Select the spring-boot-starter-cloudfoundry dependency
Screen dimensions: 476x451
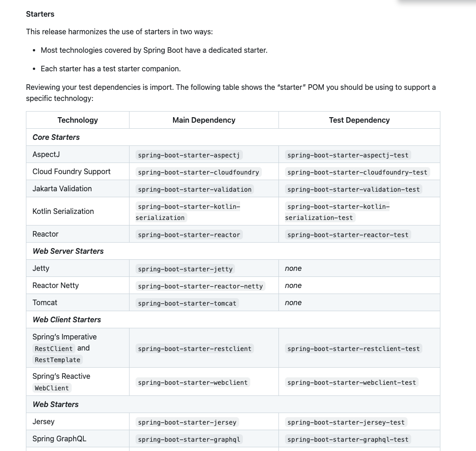pyautogui.click(x=198, y=172)
